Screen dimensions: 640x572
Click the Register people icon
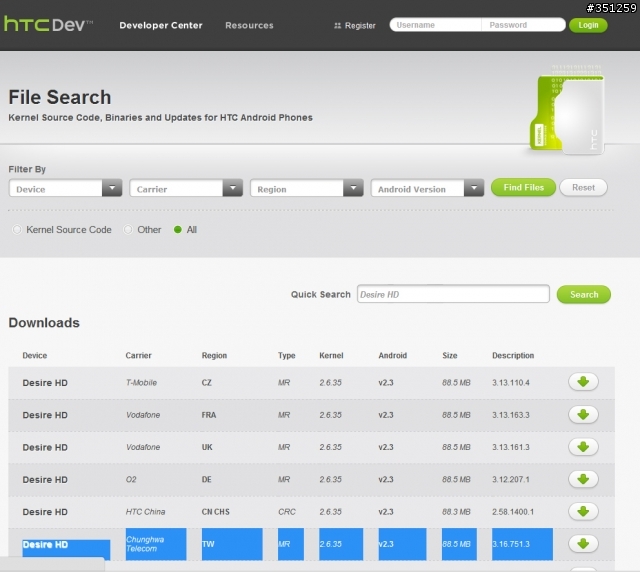coord(337,25)
